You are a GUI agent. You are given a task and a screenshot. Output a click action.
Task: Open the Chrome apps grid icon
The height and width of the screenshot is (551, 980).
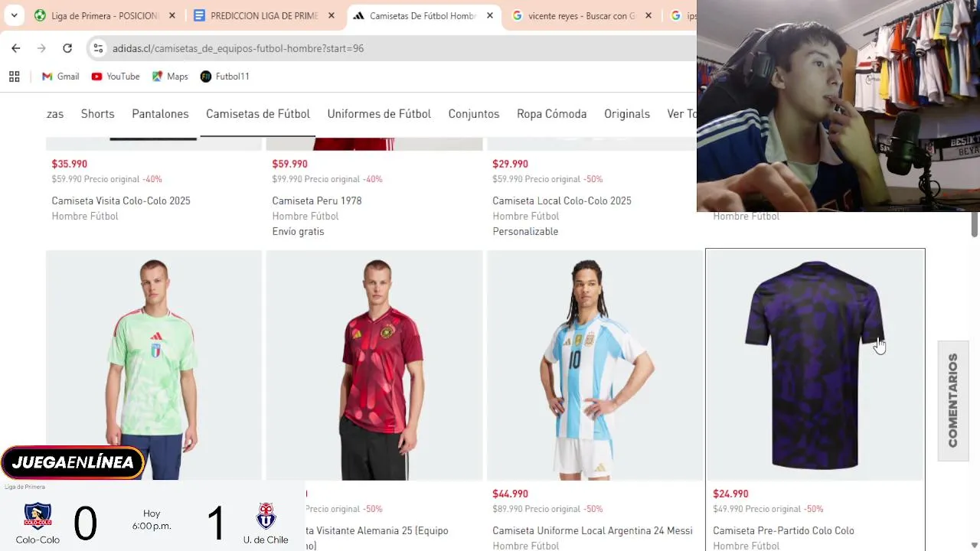coord(14,77)
